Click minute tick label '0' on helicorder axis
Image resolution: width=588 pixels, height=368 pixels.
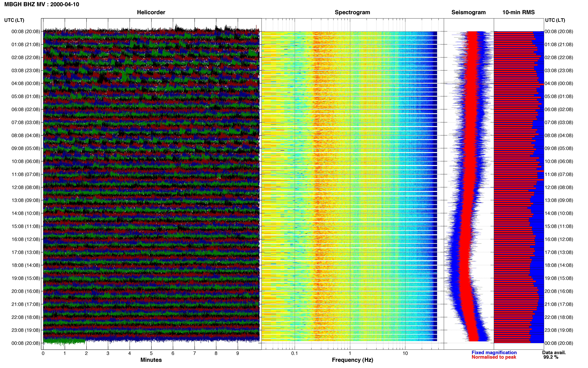(43, 353)
